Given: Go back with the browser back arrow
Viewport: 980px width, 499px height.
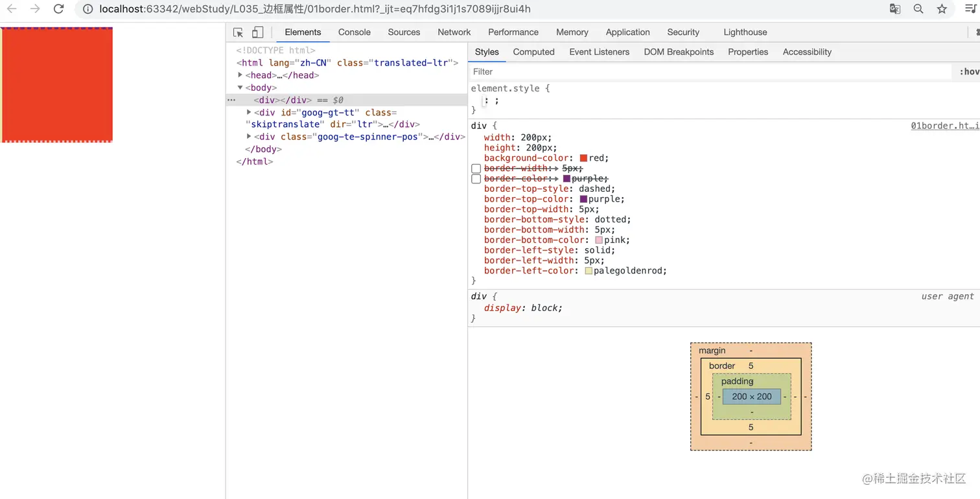Looking at the screenshot, I should click(12, 9).
